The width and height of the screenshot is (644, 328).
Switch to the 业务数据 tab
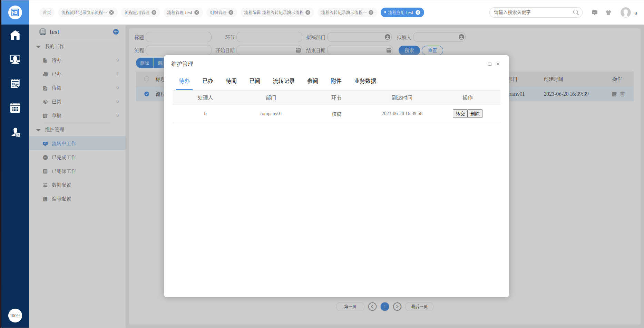pos(365,81)
